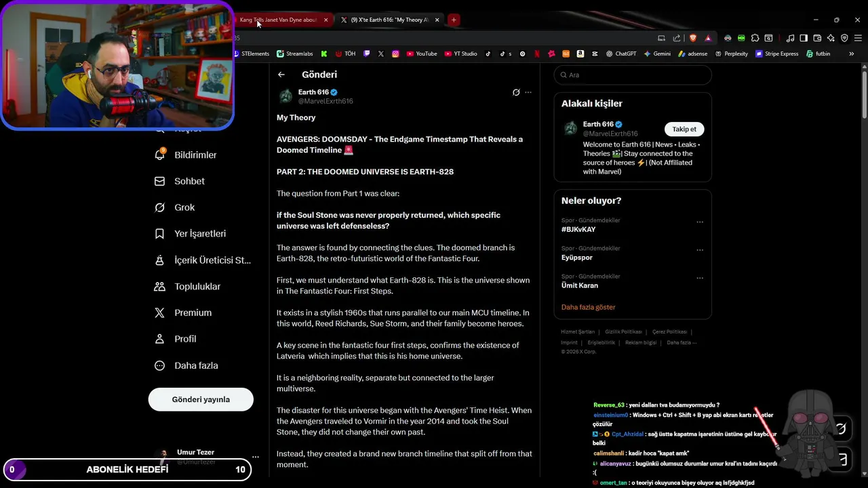Open futbin bookmark

pyautogui.click(x=818, y=54)
